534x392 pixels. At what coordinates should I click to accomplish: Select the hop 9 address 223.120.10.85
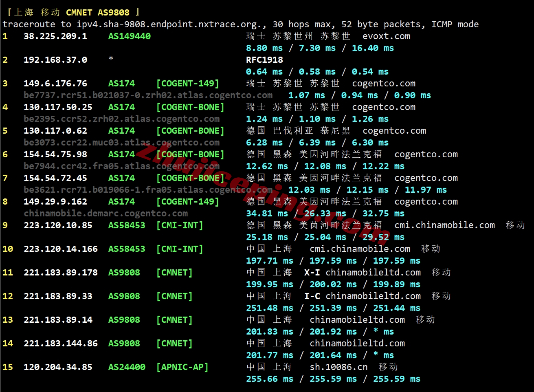(58, 225)
